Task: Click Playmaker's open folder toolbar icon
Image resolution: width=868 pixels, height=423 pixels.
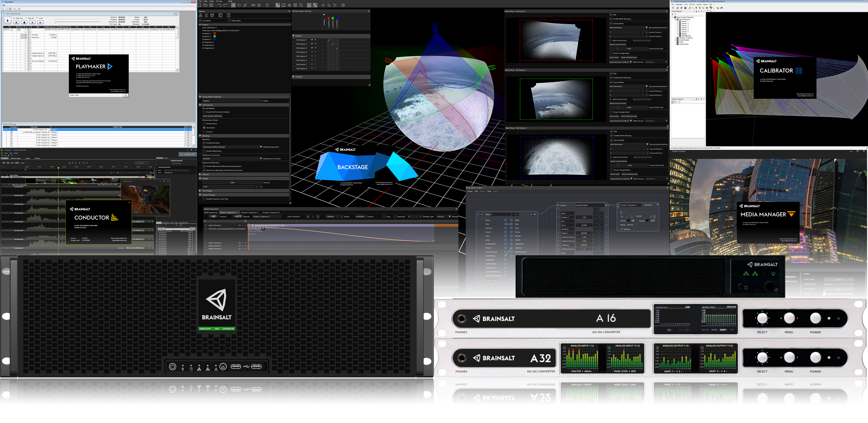Action: coord(6,9)
